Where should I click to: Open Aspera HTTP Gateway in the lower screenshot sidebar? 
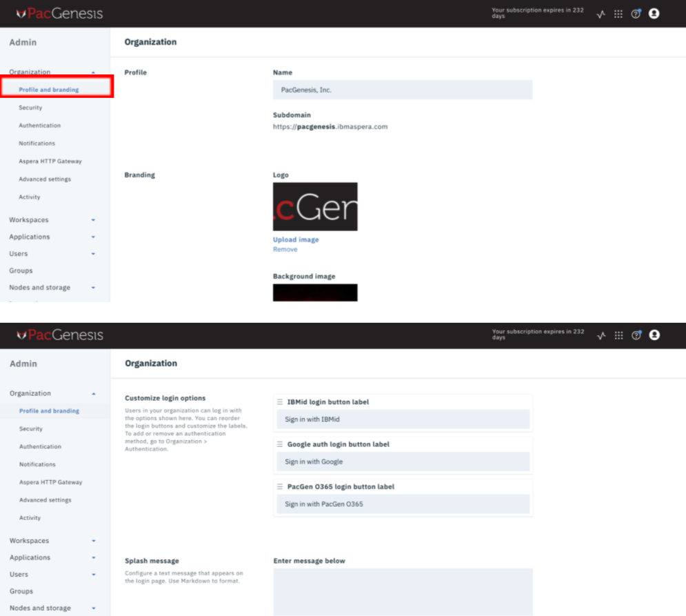pyautogui.click(x=50, y=482)
